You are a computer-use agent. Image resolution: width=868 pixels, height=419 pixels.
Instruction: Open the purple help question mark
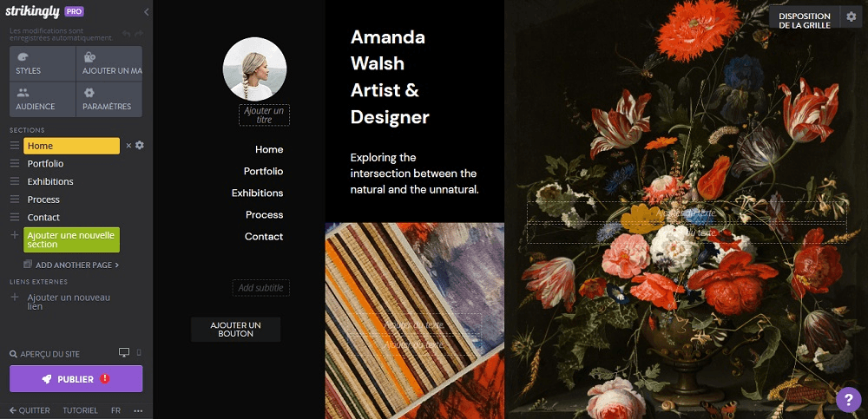point(848,399)
